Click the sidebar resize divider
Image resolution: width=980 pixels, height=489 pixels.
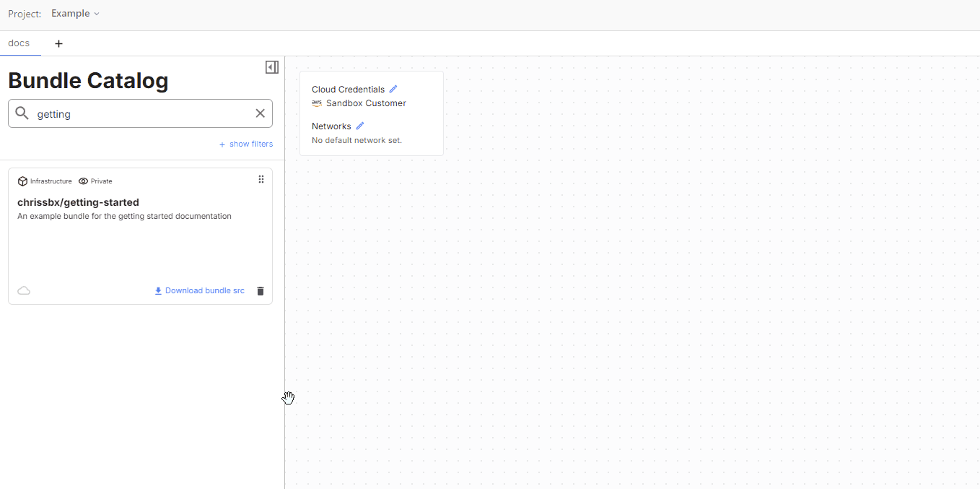[285, 289]
